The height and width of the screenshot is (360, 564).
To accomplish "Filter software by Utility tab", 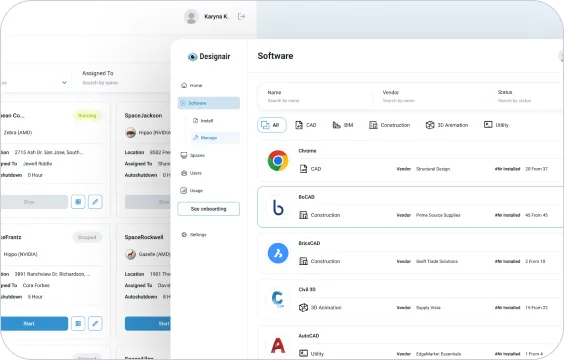I will [x=496, y=125].
